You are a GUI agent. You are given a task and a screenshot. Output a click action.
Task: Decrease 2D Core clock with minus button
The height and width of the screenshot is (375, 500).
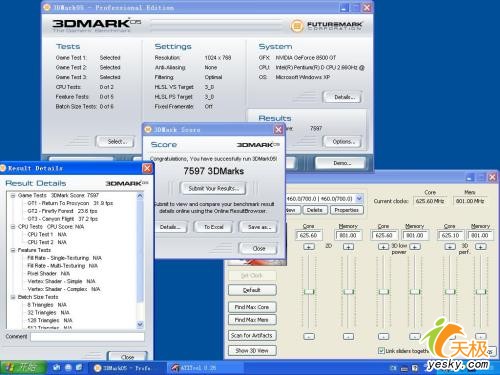309,336
